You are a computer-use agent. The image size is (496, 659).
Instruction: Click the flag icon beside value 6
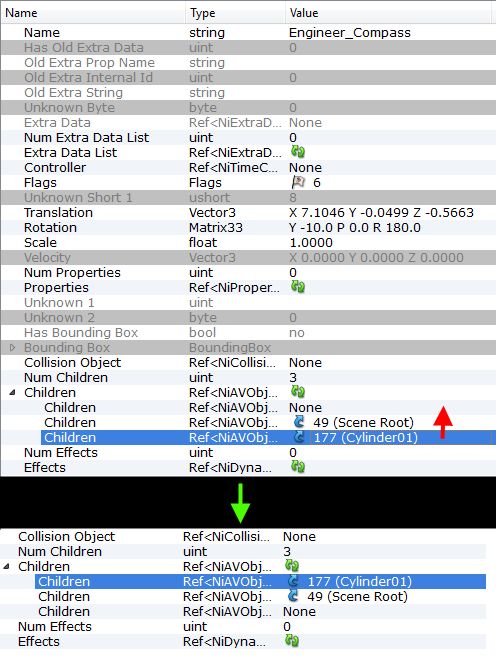point(298,182)
